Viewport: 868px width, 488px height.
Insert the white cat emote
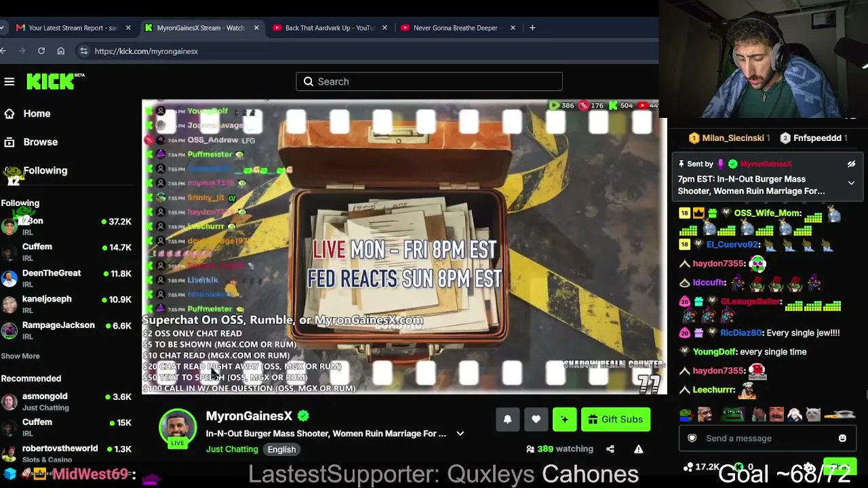point(813,413)
